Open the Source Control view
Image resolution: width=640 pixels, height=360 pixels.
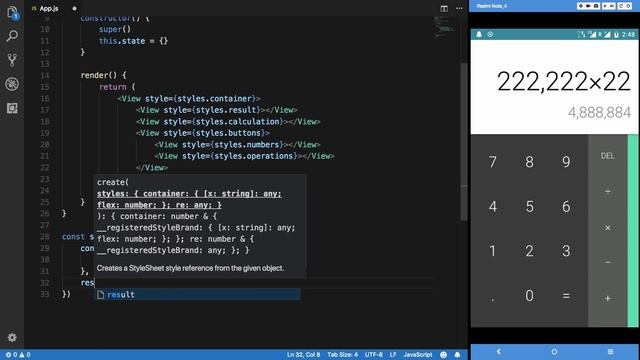[x=12, y=60]
